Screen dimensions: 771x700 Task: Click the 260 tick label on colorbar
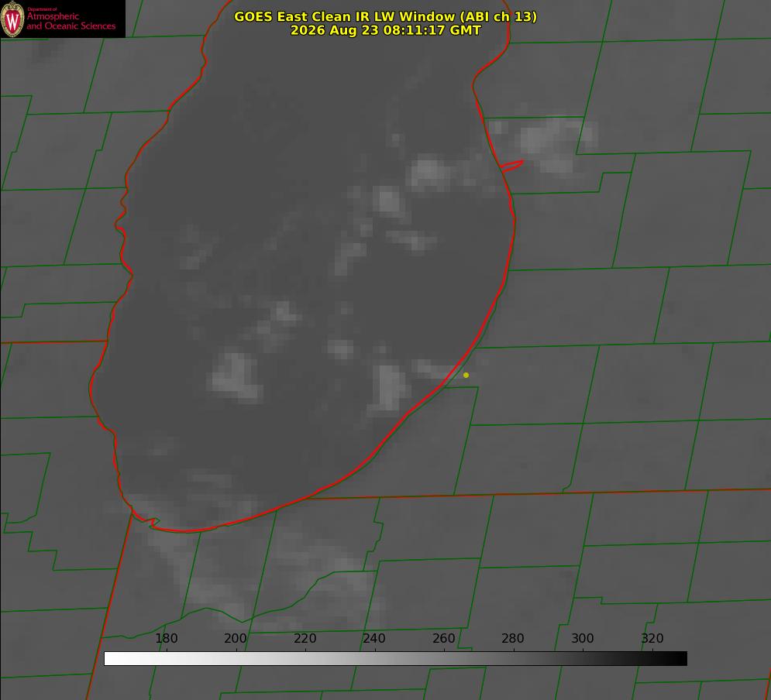(444, 639)
